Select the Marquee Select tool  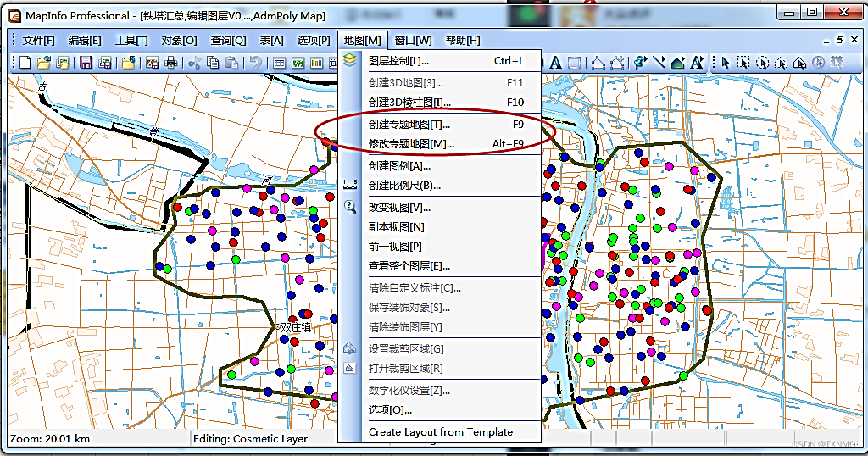[744, 63]
